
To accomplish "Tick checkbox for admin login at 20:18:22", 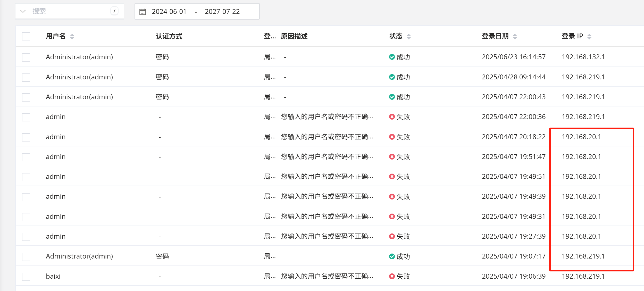I will point(26,137).
